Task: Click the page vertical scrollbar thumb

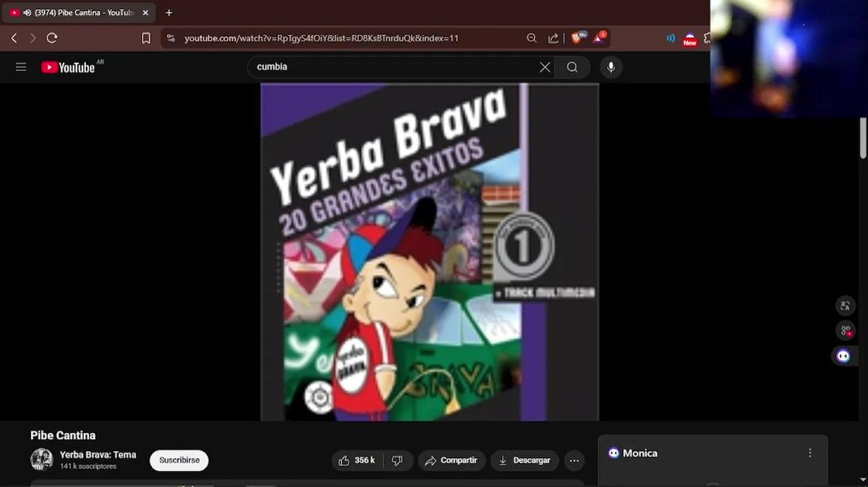Action: coord(863,138)
